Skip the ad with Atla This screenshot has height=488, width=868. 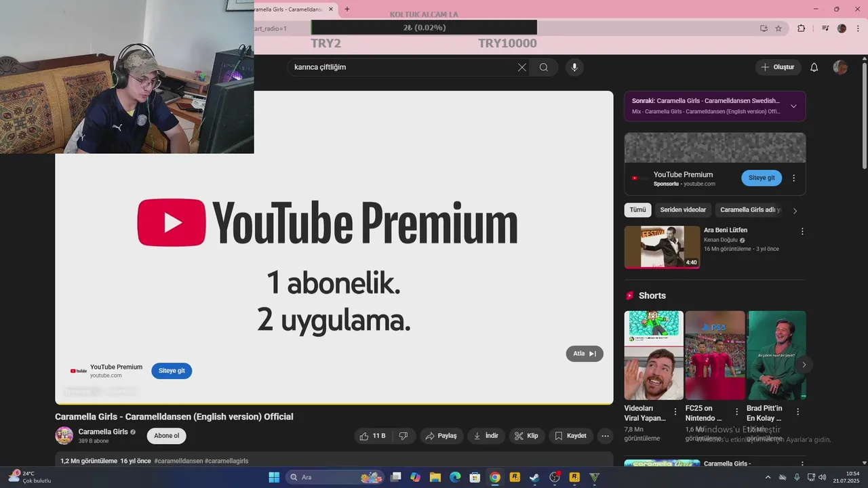pos(585,354)
